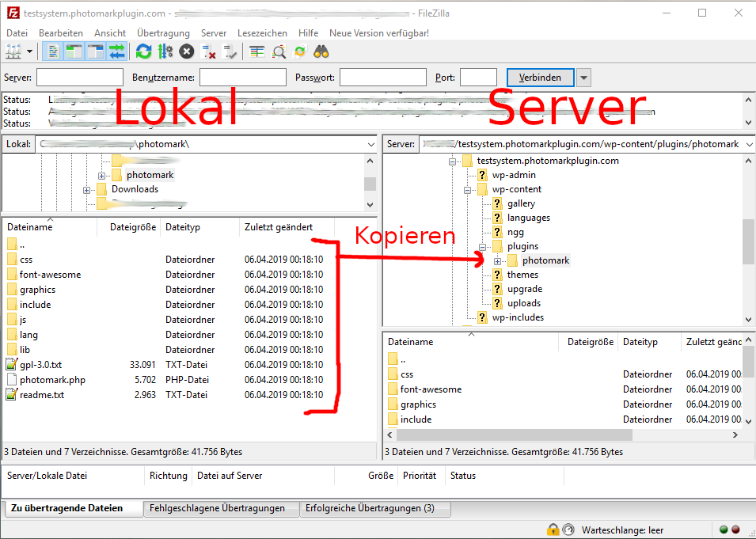Click the disconnect from server icon
756x539 pixels.
pyautogui.click(x=209, y=52)
